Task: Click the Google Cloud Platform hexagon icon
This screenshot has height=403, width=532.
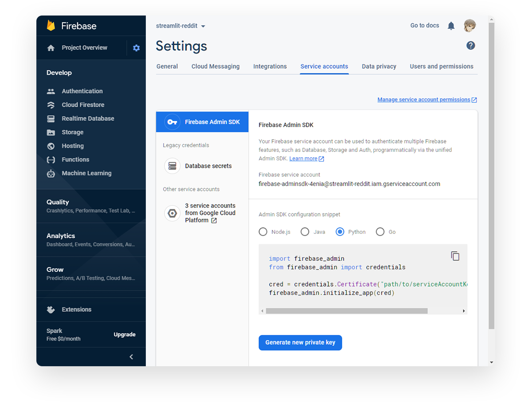Action: click(x=172, y=213)
